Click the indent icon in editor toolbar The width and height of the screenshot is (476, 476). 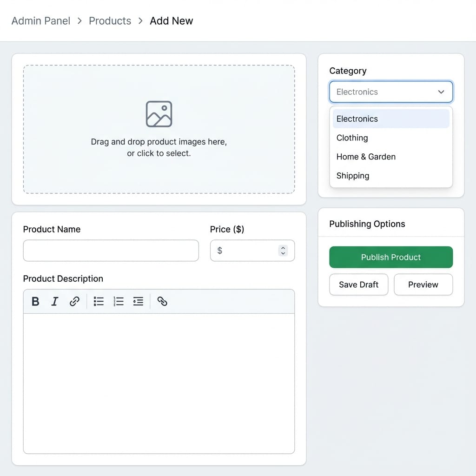pos(138,302)
